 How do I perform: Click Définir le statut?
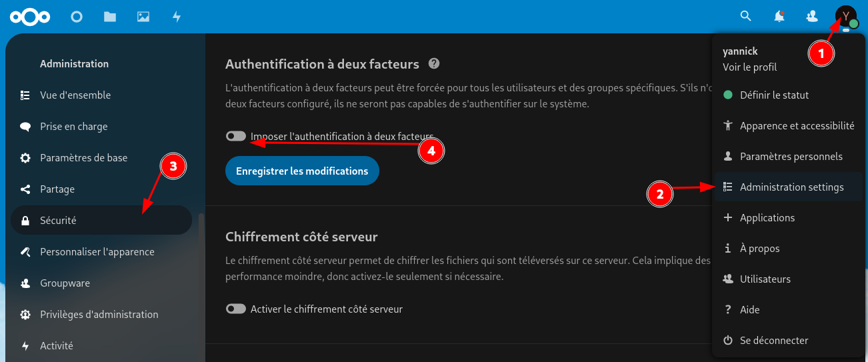coord(774,95)
